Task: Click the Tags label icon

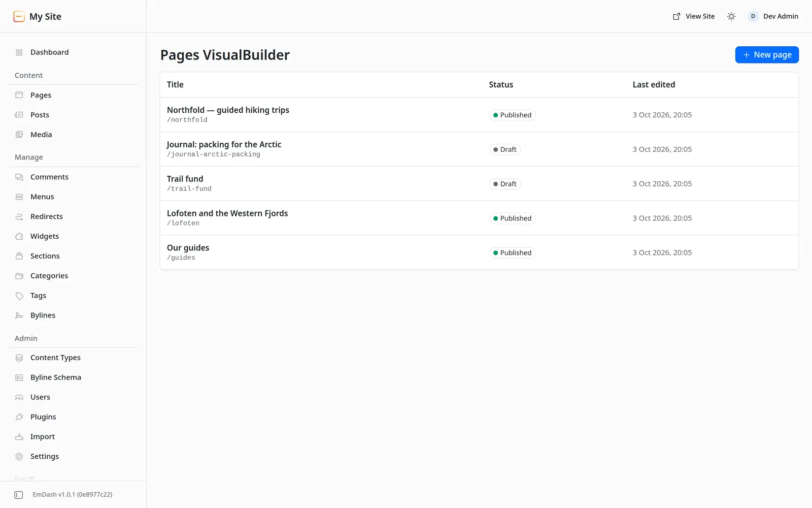Action: pos(19,296)
